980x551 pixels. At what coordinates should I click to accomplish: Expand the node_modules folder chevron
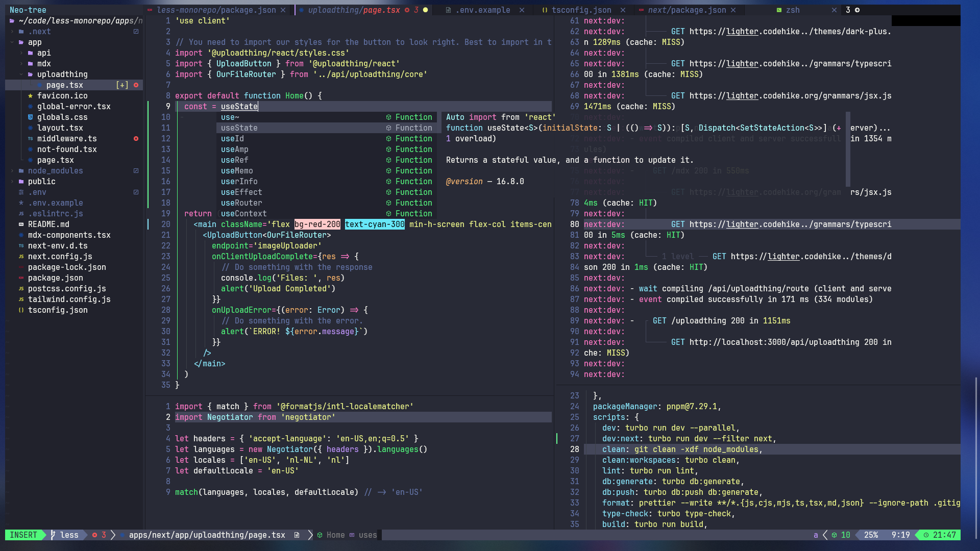[x=12, y=171]
